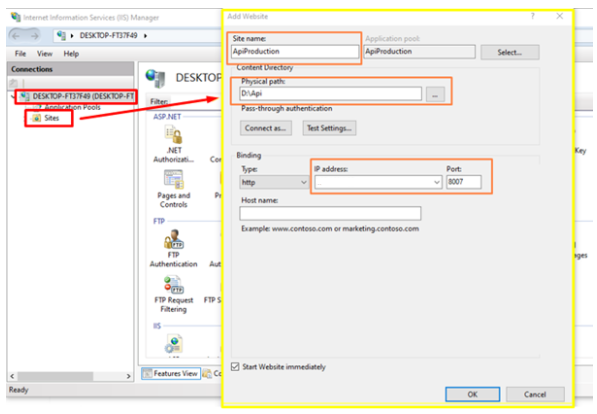Click the server icon in address bar
This screenshot has height=414, width=597.
point(61,35)
